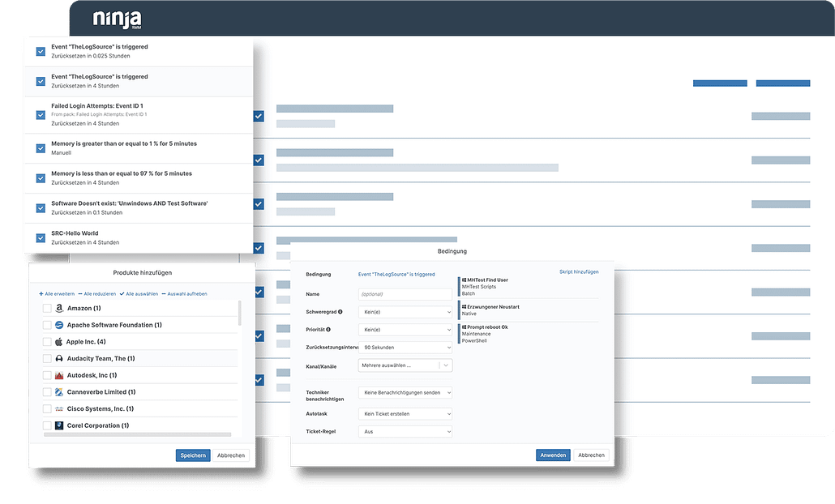The image size is (835, 504).
Task: Click the Anwenden button
Action: pos(553,455)
